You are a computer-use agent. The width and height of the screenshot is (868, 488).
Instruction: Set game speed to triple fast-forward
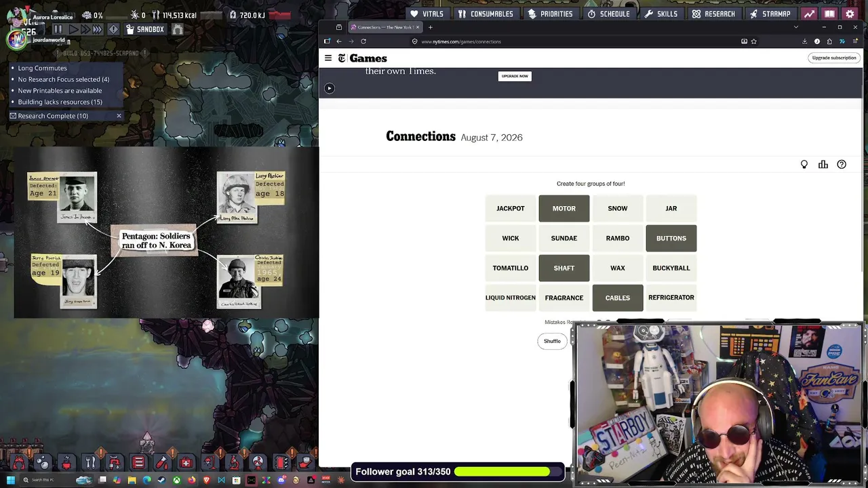[98, 29]
